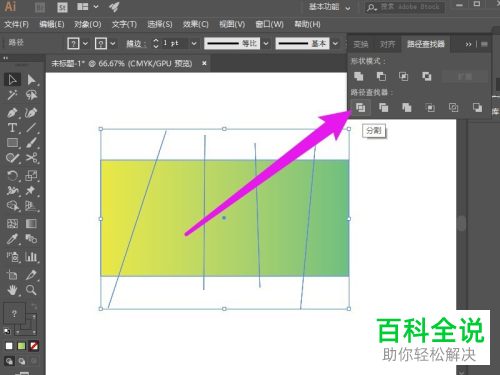Screen dimensions: 500x375
Task: Open 效果(C) menu
Action: click(196, 24)
